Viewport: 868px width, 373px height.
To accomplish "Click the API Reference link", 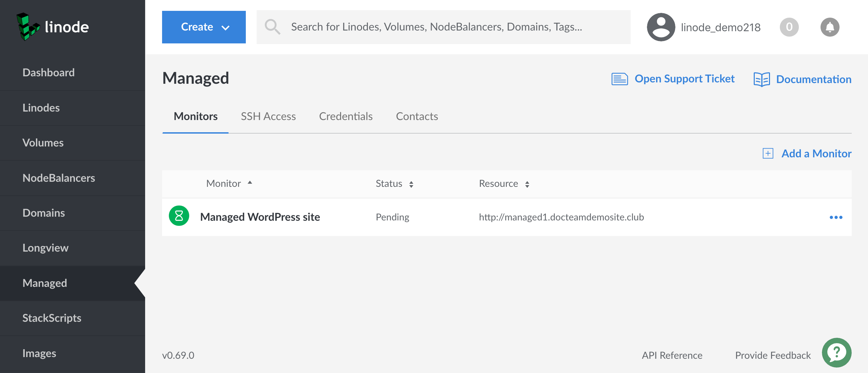I will coord(672,355).
